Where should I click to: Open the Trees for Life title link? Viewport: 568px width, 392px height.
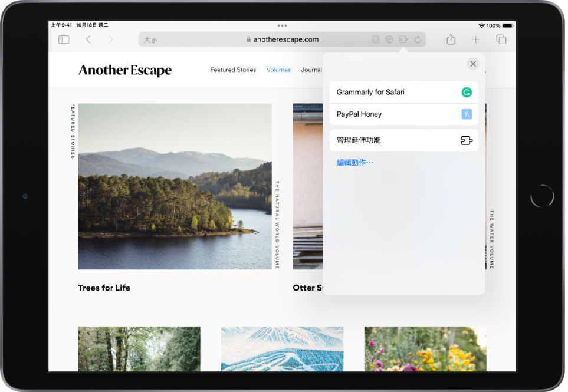pos(104,288)
